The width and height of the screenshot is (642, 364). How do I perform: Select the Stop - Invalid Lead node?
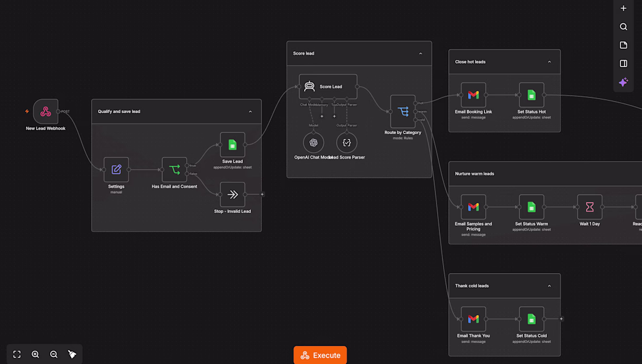click(x=232, y=194)
